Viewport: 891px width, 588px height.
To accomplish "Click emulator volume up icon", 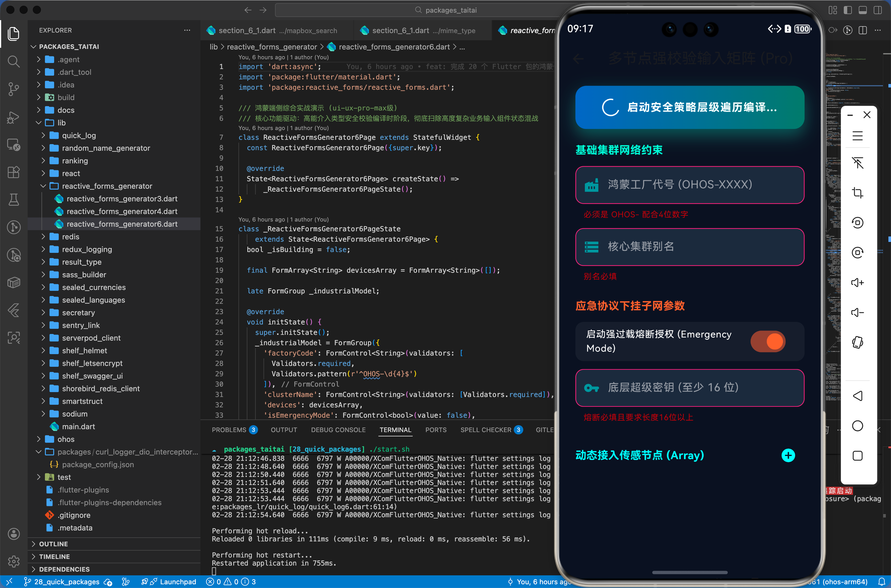I will 857,282.
